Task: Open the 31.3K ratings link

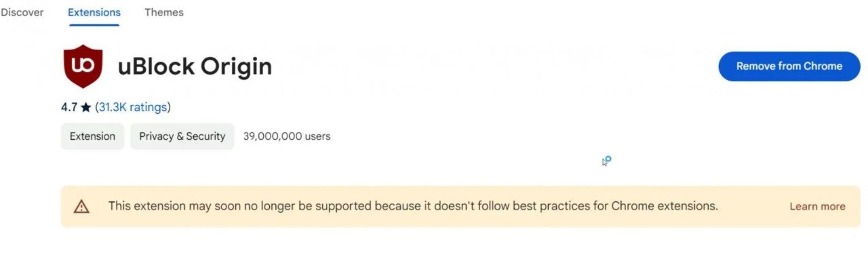Action: [133, 107]
